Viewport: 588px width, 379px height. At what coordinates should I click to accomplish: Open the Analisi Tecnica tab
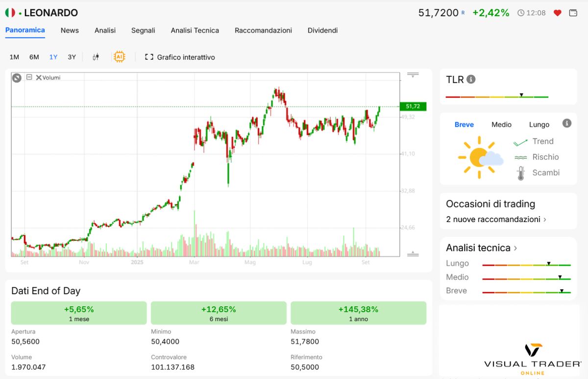(195, 30)
